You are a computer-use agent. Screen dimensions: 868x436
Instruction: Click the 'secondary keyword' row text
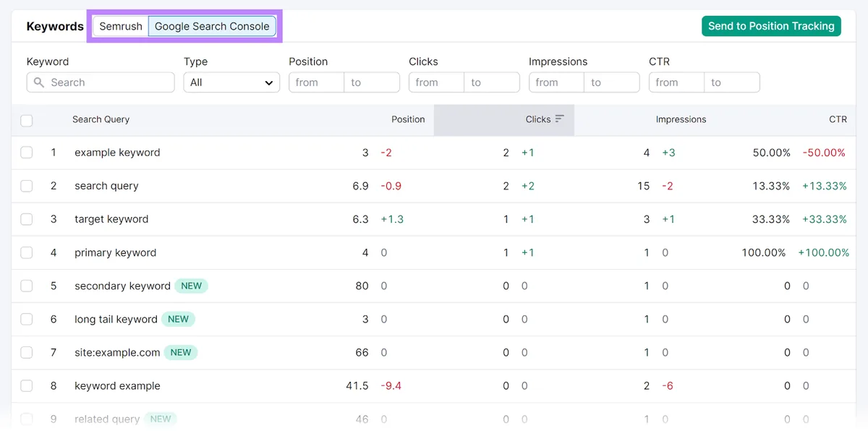[122, 286]
